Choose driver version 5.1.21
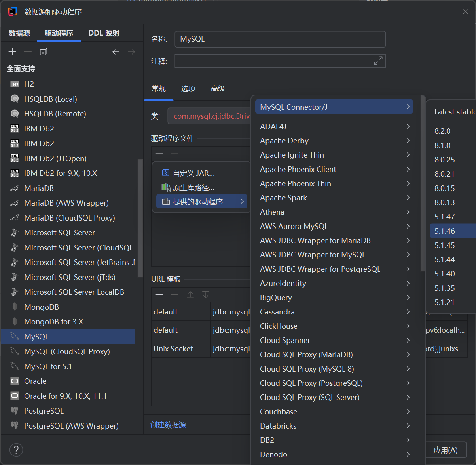 tap(453, 302)
